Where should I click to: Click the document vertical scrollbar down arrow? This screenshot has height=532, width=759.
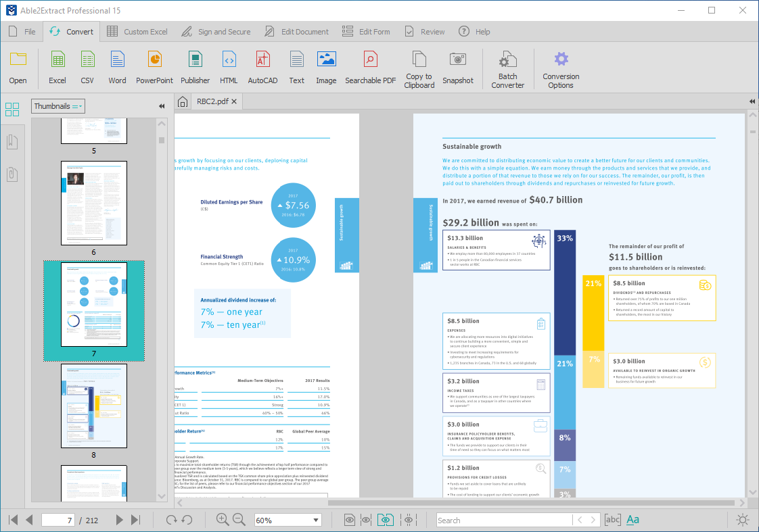(x=753, y=492)
